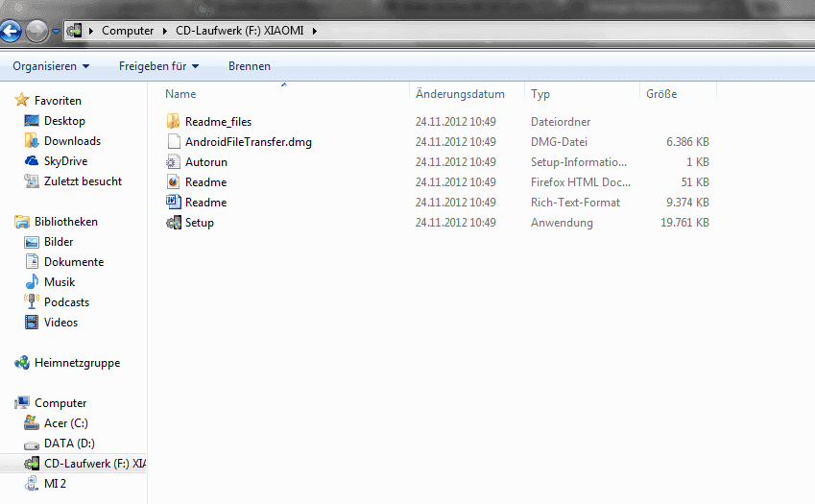The image size is (815, 504).
Task: Click the MI 2 device icon
Action: point(31,483)
